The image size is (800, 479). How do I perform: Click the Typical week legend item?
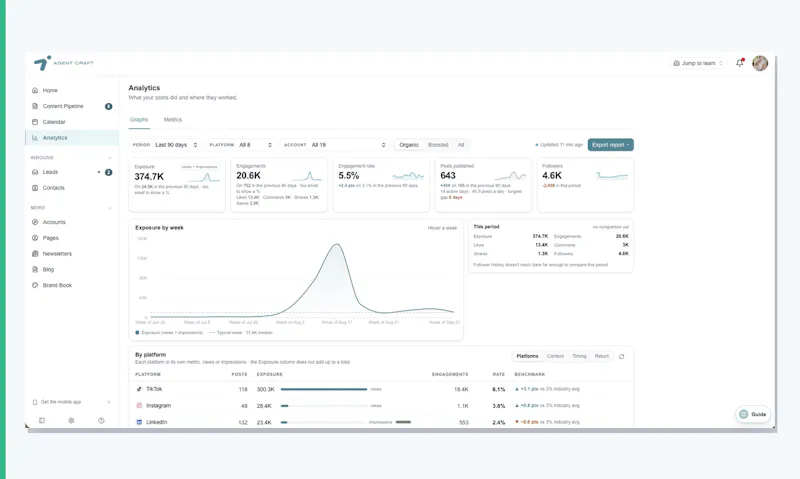241,333
